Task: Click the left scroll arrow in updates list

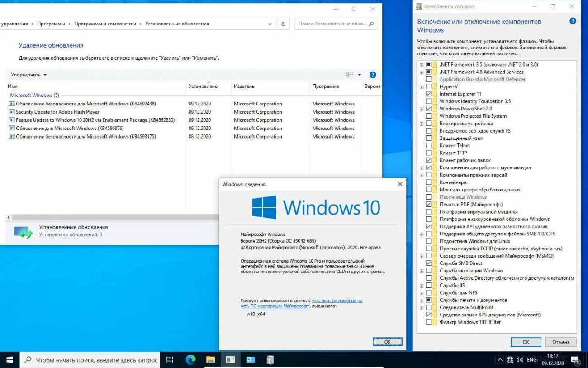Action: point(9,217)
